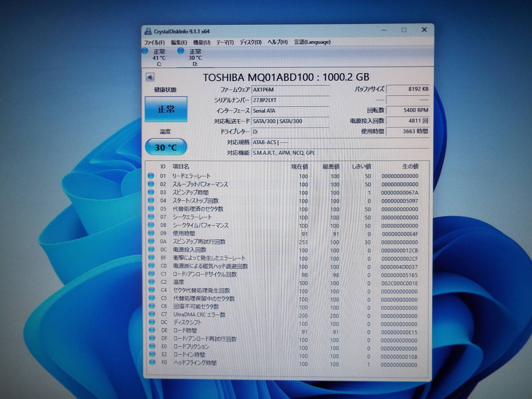Viewport: 532px width, 399px height.
Task: Click the status orb for E0 ロードフリクション
Action: point(152,347)
